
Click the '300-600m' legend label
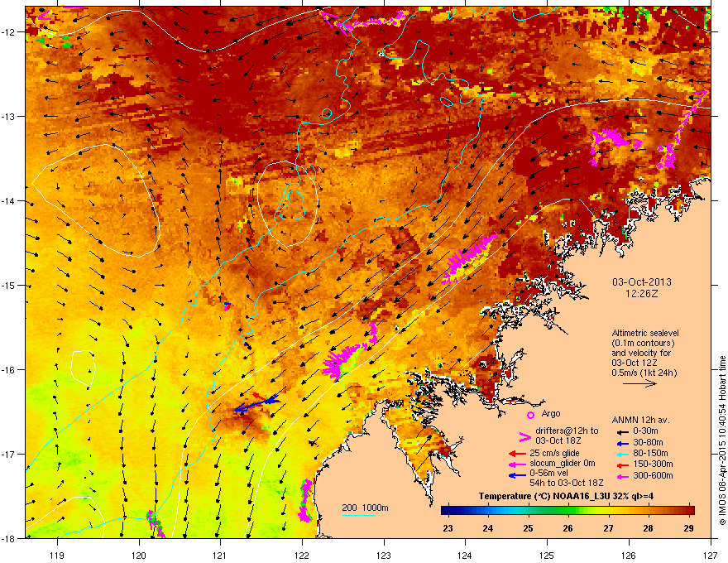[x=653, y=475]
